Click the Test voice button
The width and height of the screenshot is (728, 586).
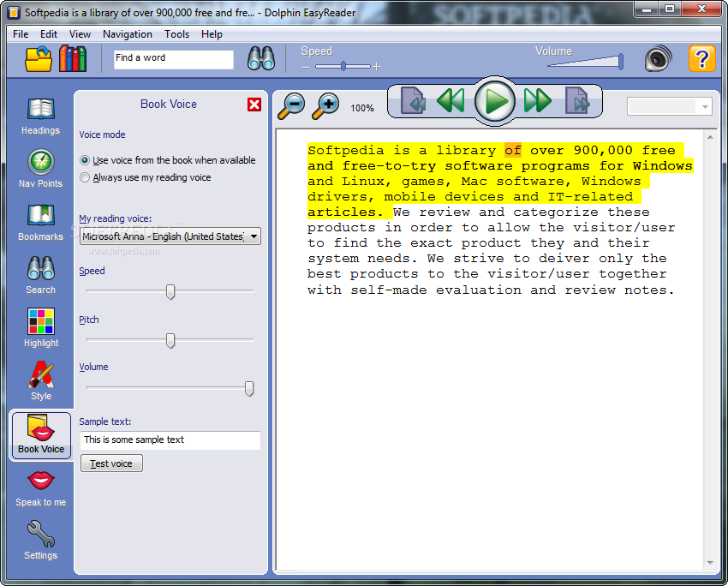111,463
